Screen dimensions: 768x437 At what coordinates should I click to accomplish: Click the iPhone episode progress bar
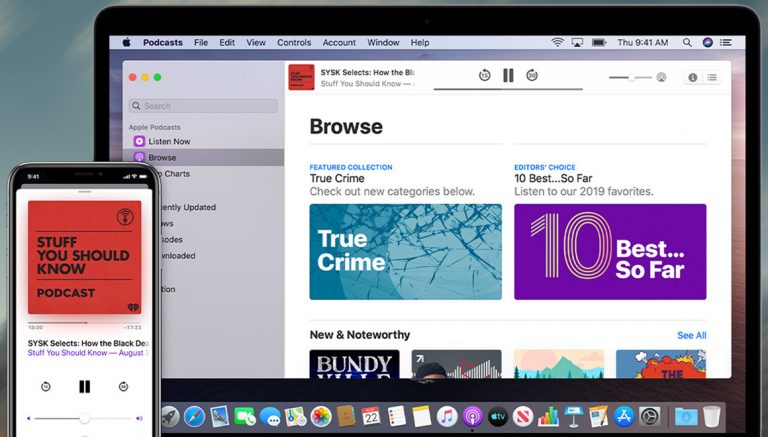(x=84, y=323)
